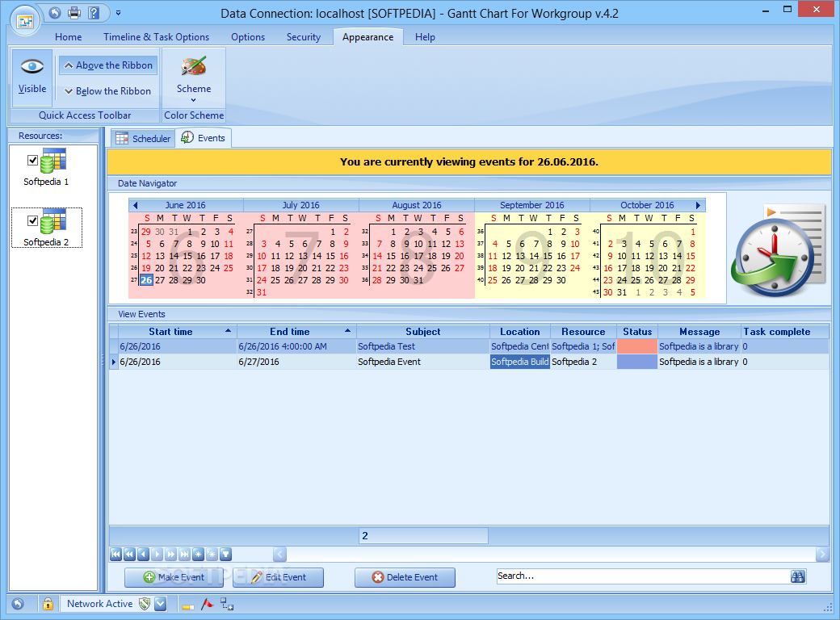Click the July 2016 month header
840x620 pixels.
(300, 205)
